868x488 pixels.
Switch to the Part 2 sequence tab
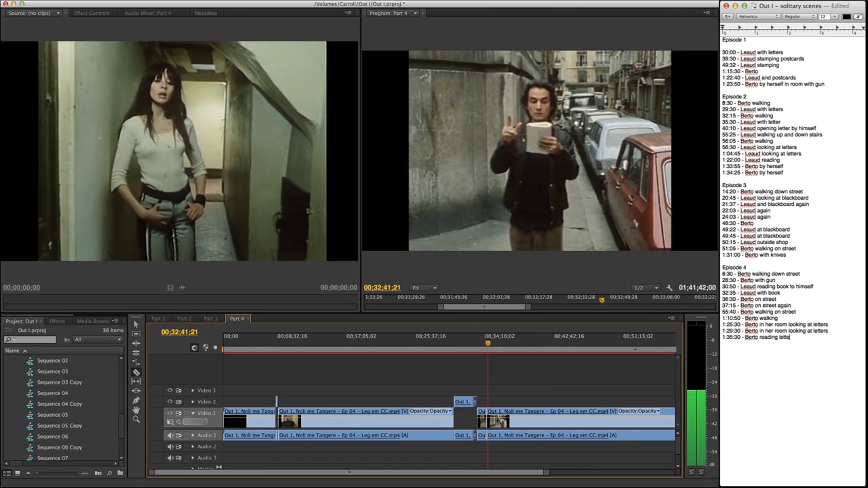coord(184,318)
